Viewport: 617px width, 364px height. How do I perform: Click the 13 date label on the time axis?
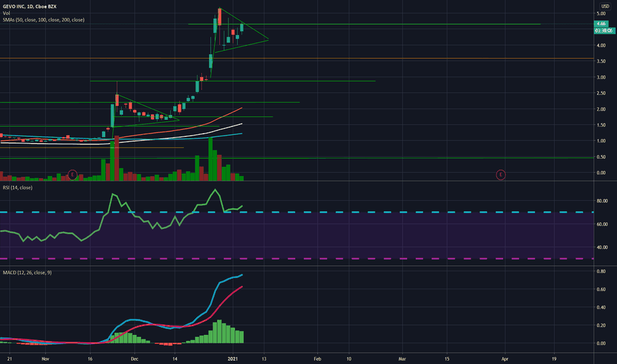click(x=264, y=359)
